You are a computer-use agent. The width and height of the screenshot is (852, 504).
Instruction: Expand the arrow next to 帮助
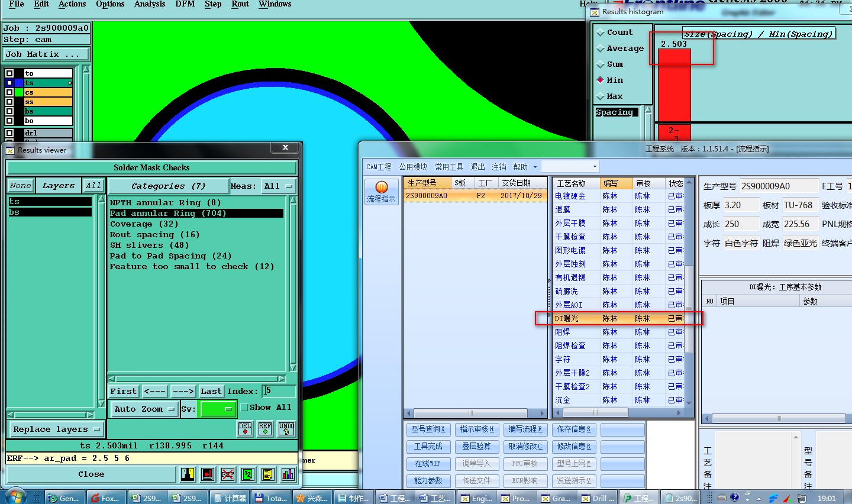[535, 167]
